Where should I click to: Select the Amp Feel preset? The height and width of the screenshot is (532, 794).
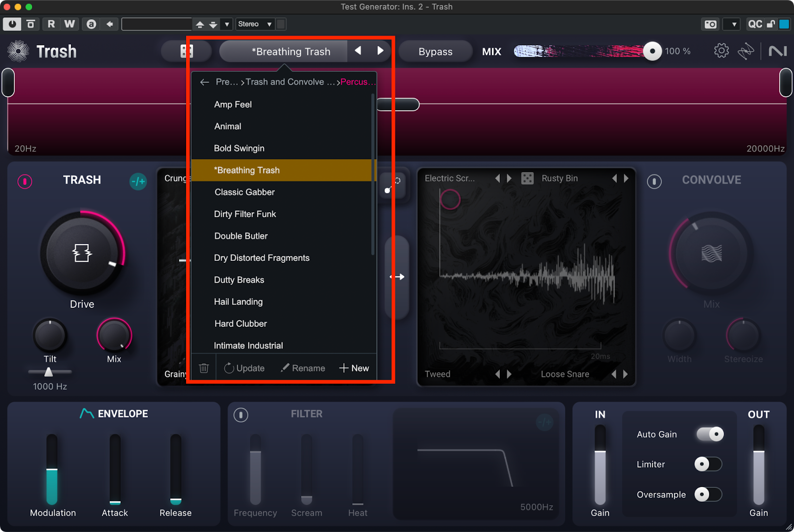(x=281, y=105)
